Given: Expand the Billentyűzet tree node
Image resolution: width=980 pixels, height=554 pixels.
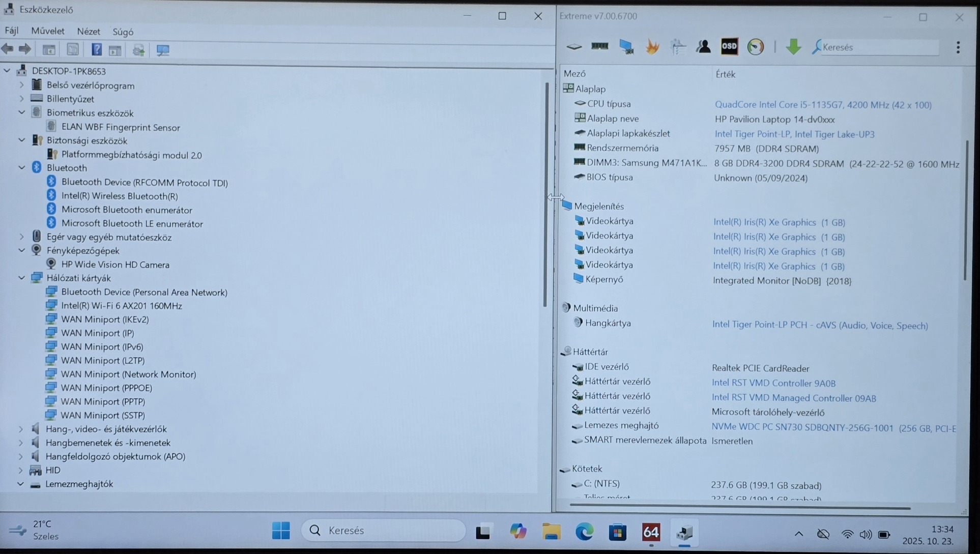Looking at the screenshot, I should coord(22,99).
